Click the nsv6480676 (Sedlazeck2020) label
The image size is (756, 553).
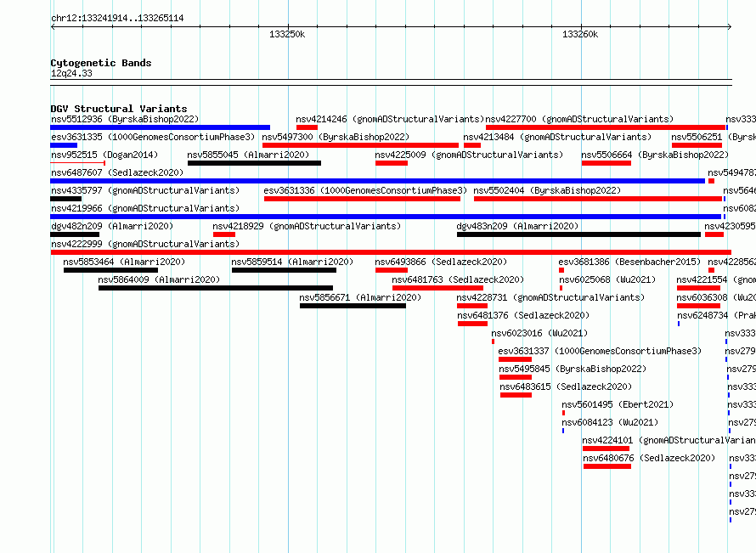point(649,458)
